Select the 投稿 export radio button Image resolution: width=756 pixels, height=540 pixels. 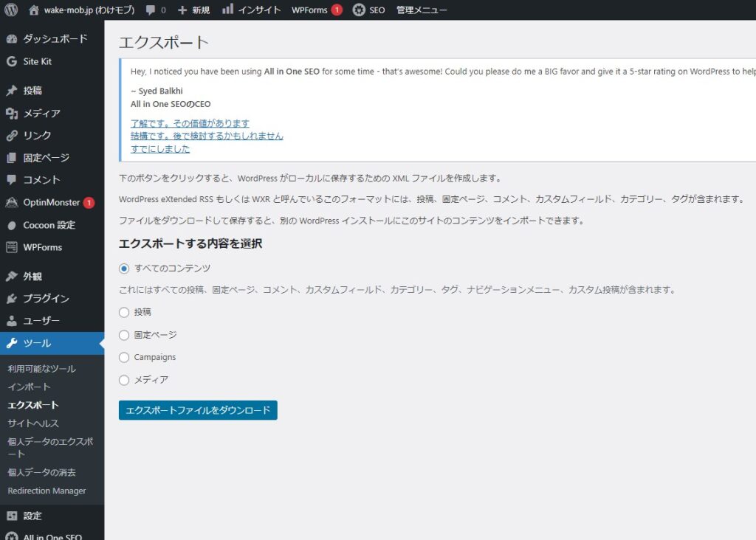pyautogui.click(x=124, y=312)
